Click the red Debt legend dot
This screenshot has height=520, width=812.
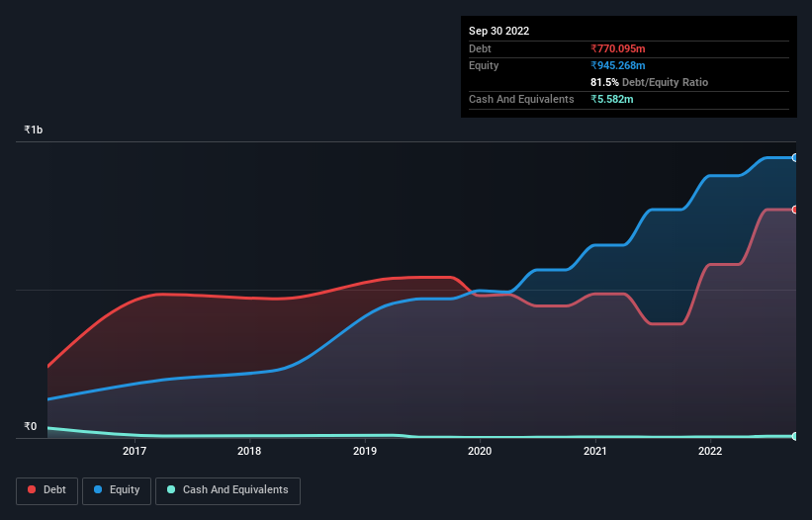[32, 489]
